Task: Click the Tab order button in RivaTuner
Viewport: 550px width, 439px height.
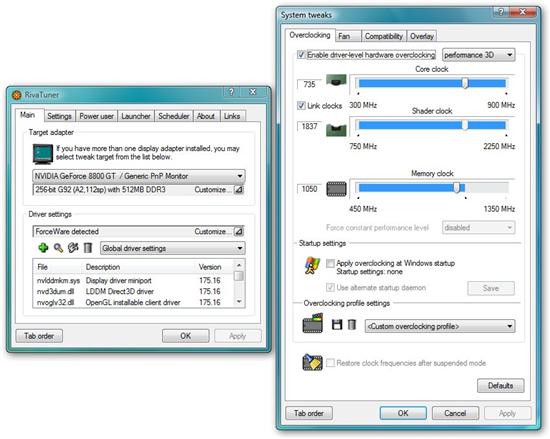Action: 39,336
